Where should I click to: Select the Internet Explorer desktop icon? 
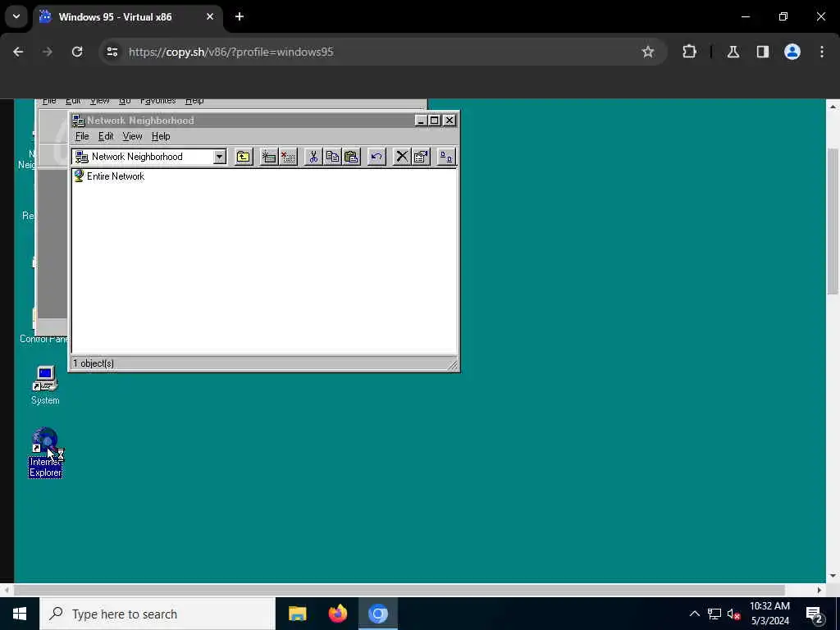[x=45, y=453]
